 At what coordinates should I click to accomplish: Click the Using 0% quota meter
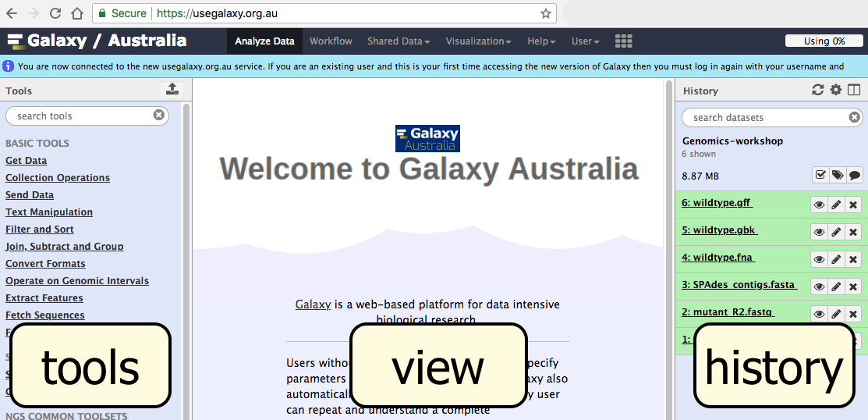824,41
